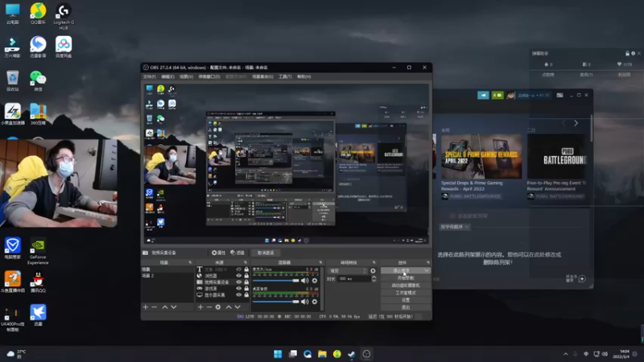
Task: Select the first 场景 scene row
Action: tap(167, 269)
